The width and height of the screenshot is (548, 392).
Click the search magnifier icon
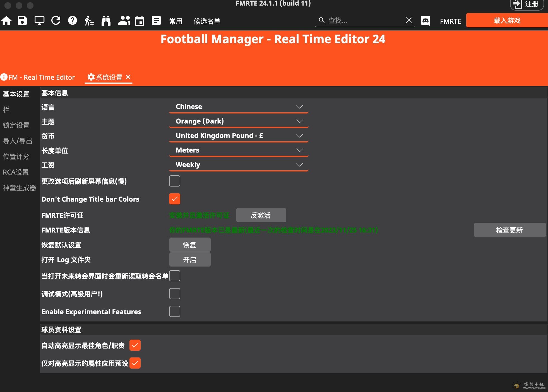pos(322,20)
